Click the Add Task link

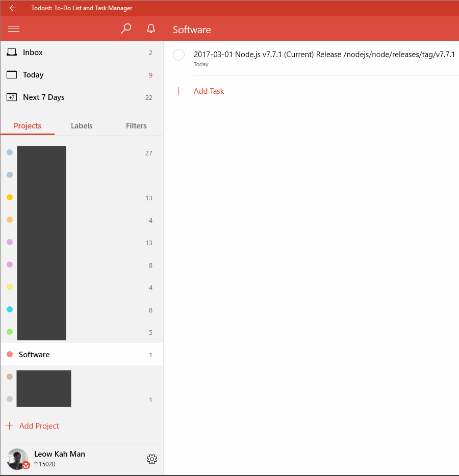tap(209, 91)
